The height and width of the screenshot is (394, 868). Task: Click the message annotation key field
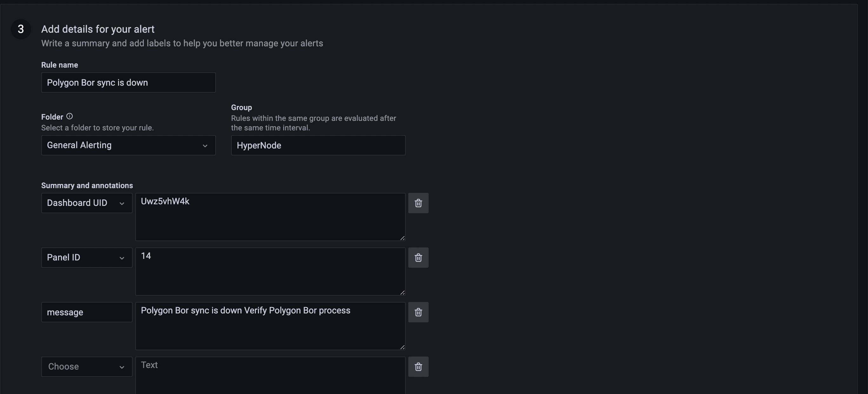point(87,312)
